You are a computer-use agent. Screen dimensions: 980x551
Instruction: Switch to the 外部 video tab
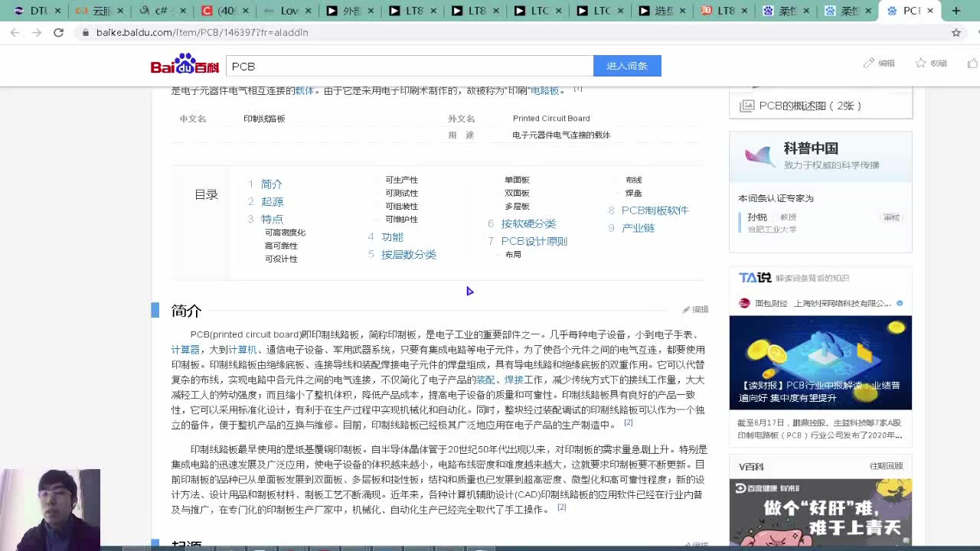(x=348, y=11)
